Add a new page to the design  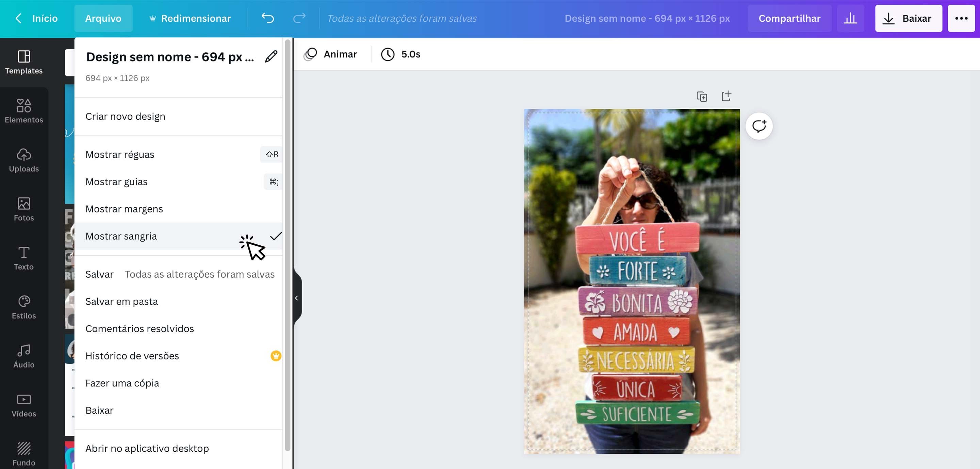point(726,96)
